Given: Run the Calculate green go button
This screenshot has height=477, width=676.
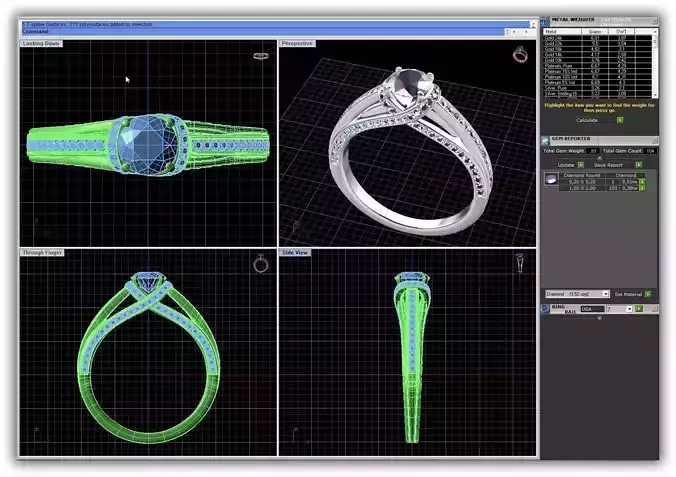Looking at the screenshot, I should pos(620,120).
